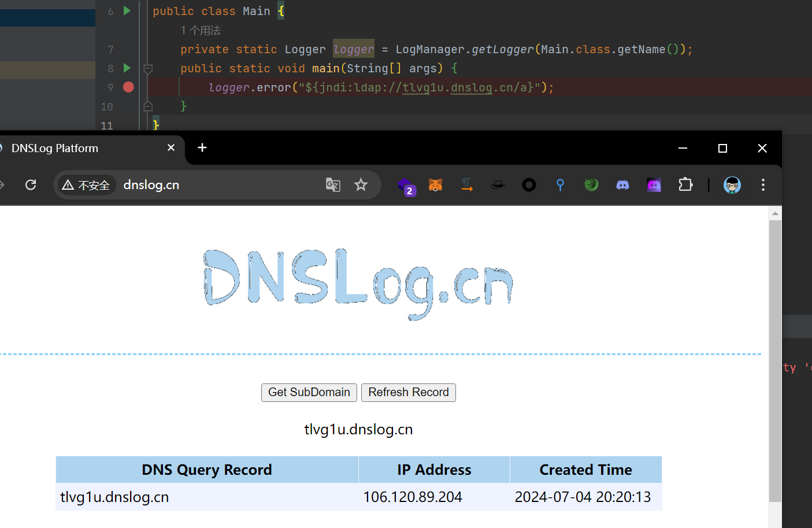Click the MetaMask fox extension icon

click(435, 185)
